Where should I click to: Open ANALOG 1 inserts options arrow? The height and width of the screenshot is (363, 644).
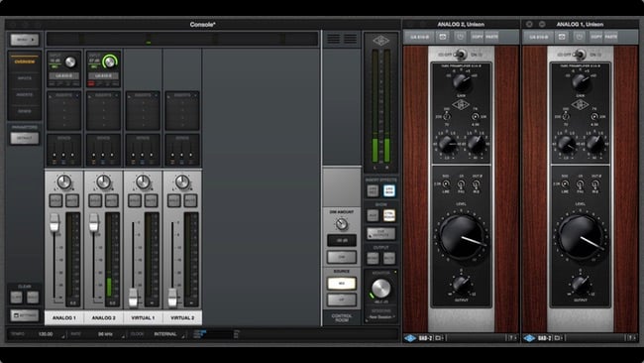click(x=77, y=95)
